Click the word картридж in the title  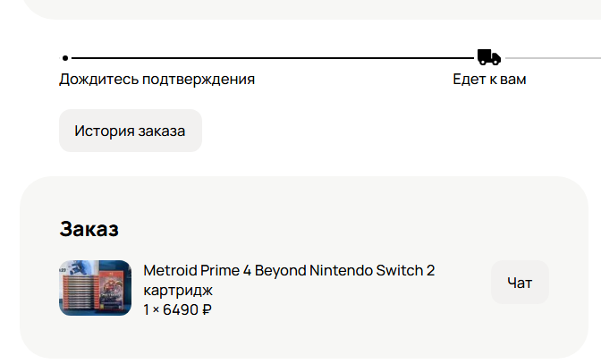[x=178, y=290]
